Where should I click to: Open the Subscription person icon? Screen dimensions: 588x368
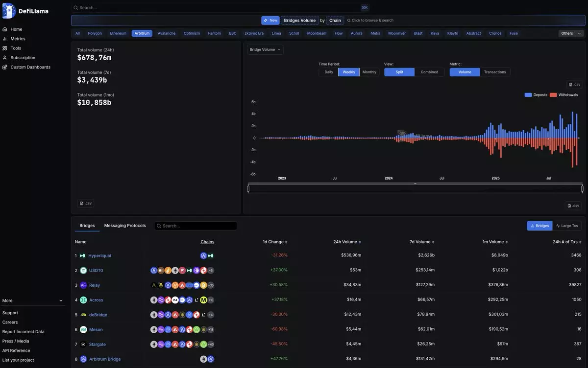5,58
